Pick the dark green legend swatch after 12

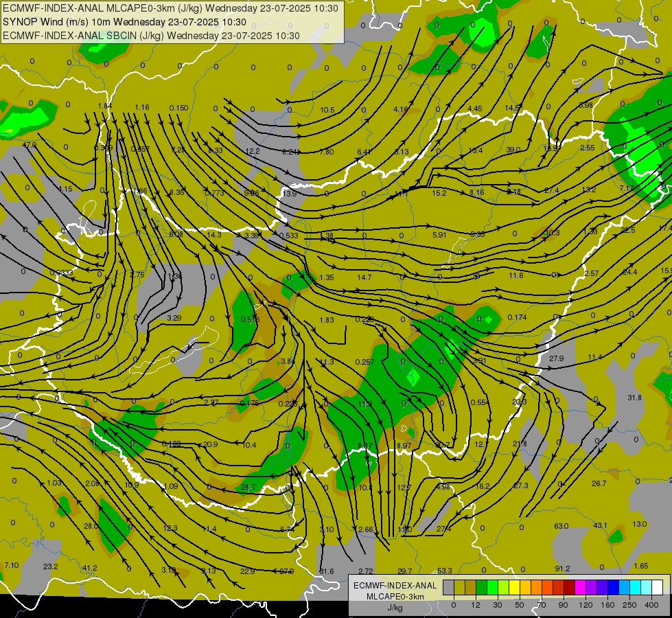click(x=481, y=588)
